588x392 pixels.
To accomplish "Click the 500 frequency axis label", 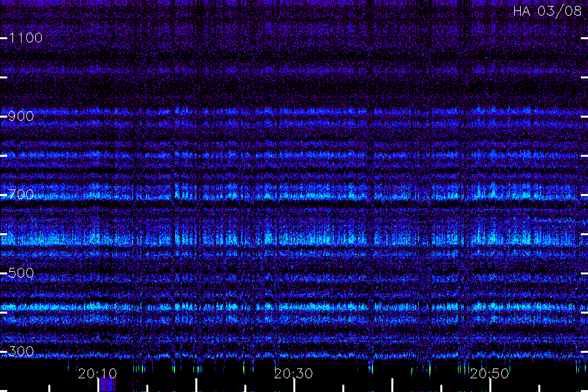I will [21, 273].
